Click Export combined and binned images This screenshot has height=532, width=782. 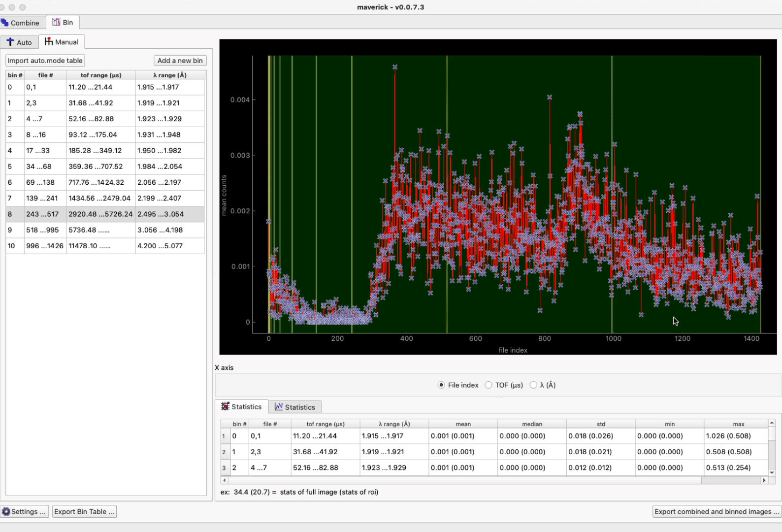click(716, 511)
